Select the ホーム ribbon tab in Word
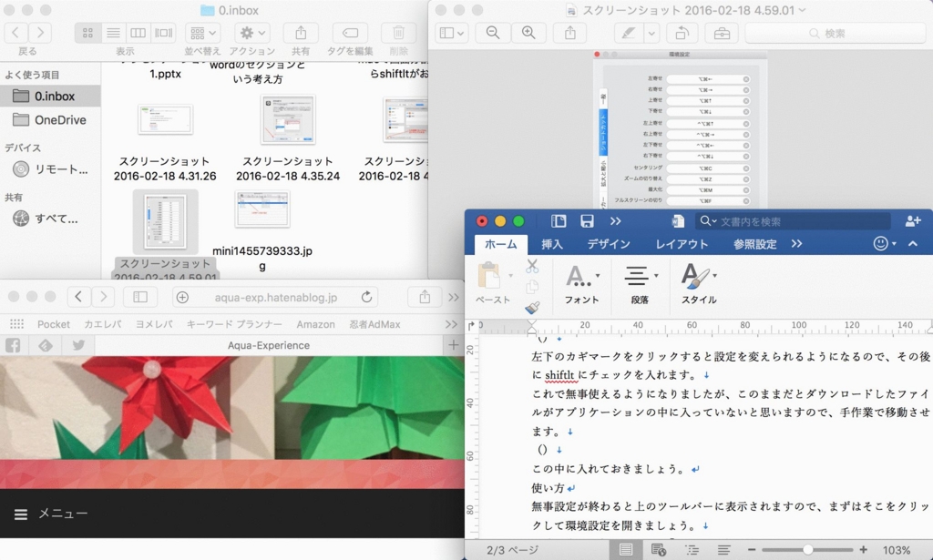 coord(500,244)
